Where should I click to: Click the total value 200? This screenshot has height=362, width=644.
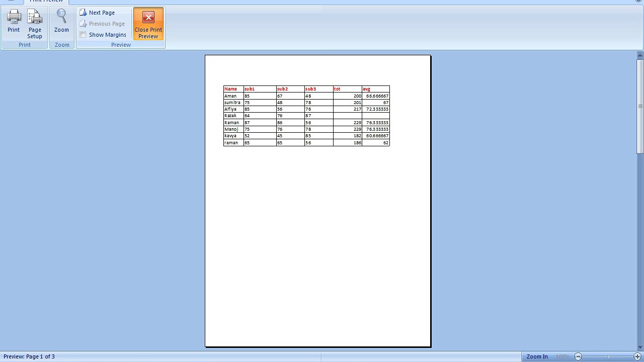[x=357, y=96]
